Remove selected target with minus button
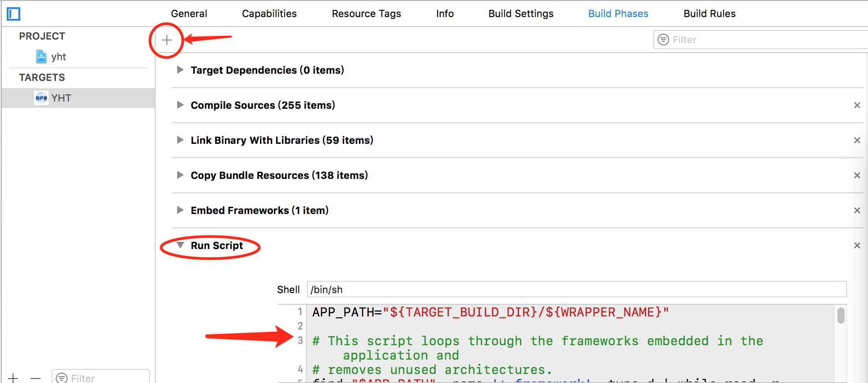 pos(36,378)
